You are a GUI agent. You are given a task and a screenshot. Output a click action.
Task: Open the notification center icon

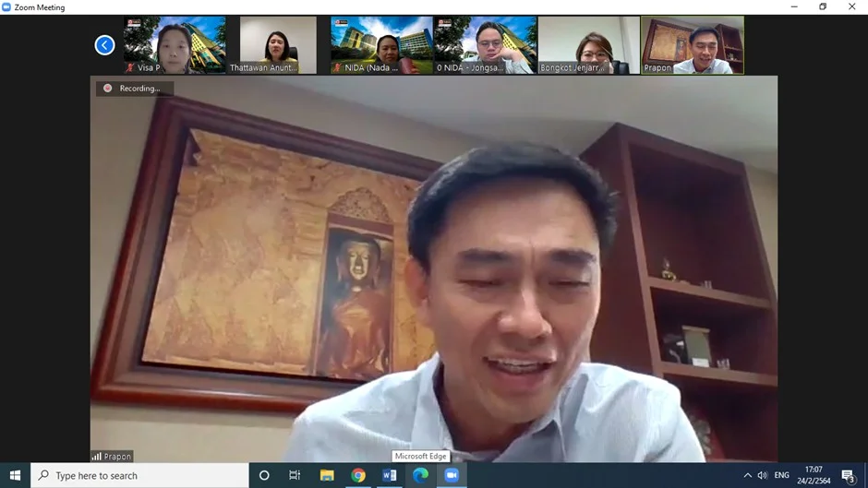[848, 475]
